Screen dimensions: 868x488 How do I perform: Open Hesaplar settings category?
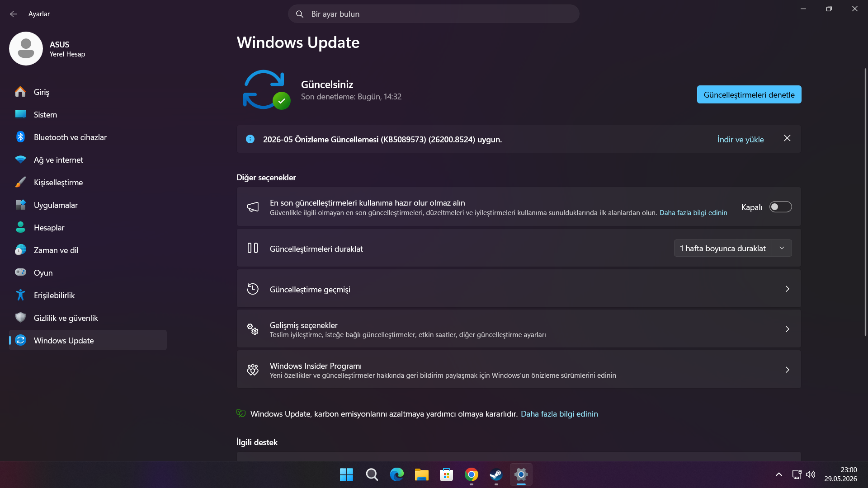pyautogui.click(x=88, y=227)
